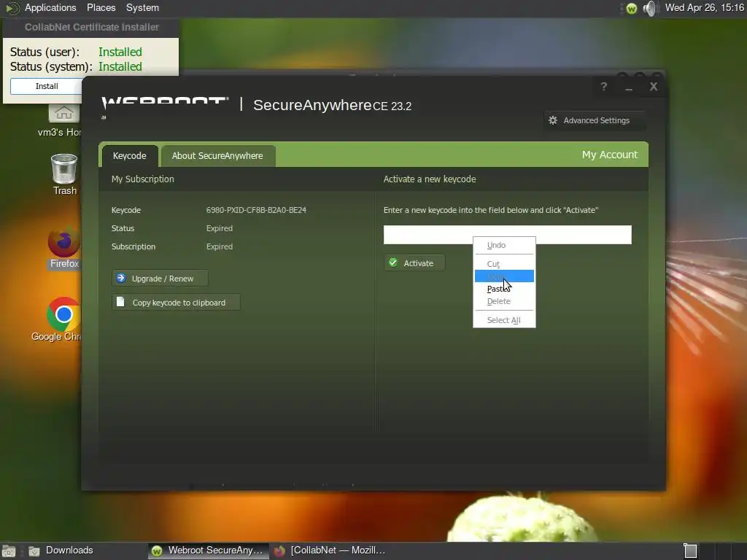747x560 pixels.
Task: Click the 'Expired' value beside Subscription
Action: point(220,246)
